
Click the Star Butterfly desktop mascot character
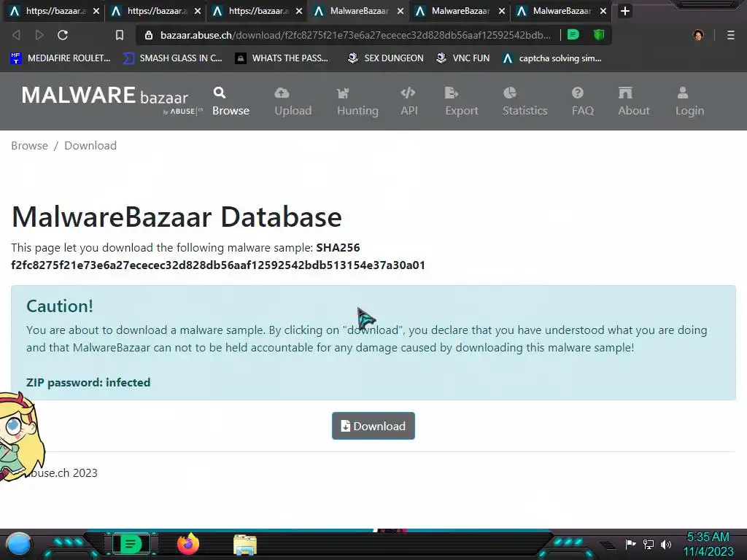20,437
